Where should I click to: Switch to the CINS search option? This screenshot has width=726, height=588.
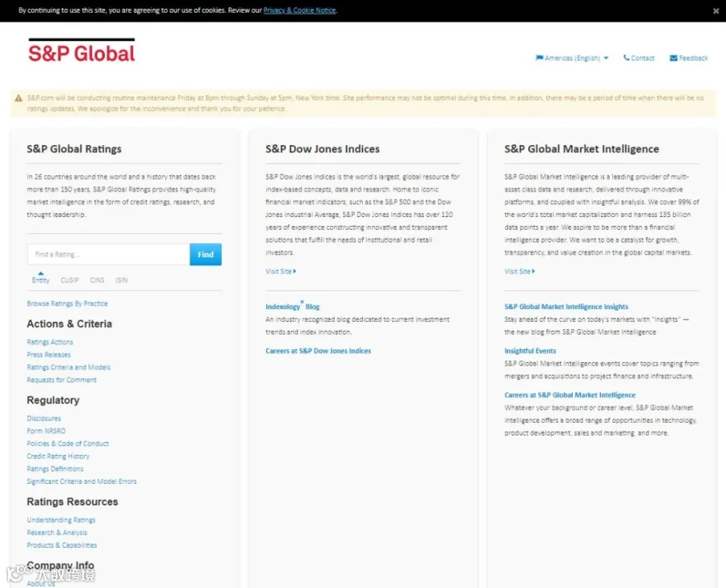tap(98, 280)
